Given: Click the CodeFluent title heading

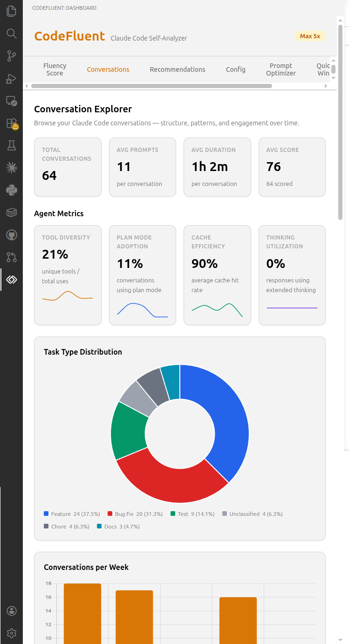Looking at the screenshot, I should [x=69, y=36].
